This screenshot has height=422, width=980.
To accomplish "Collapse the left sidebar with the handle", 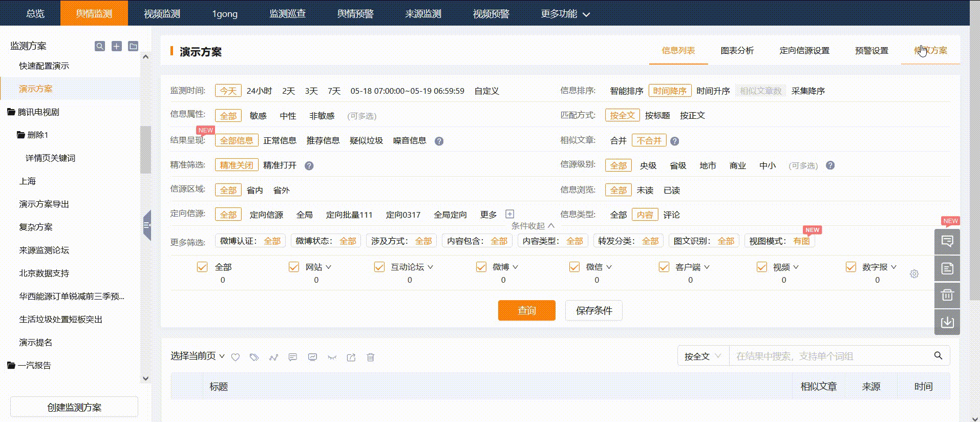I will [x=147, y=225].
